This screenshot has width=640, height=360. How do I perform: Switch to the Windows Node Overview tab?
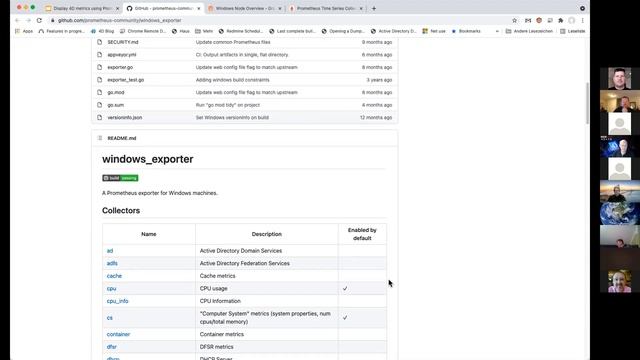coord(244,8)
